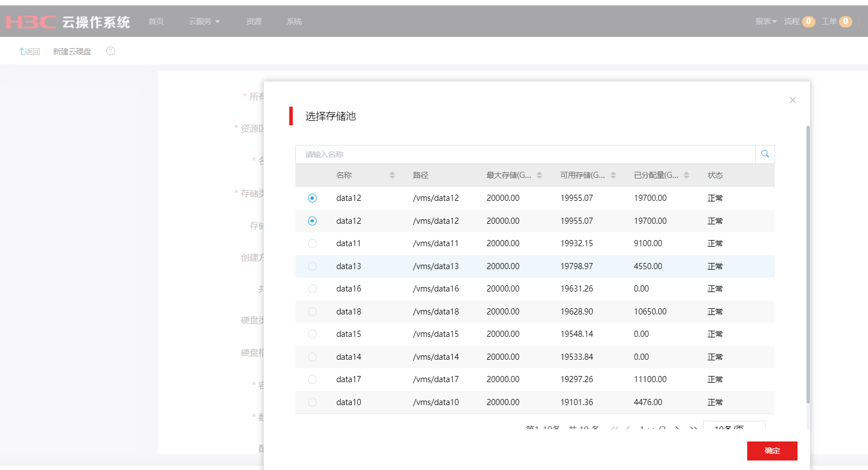Click the H3C logo
The height and width of the screenshot is (470, 868).
[31, 22]
